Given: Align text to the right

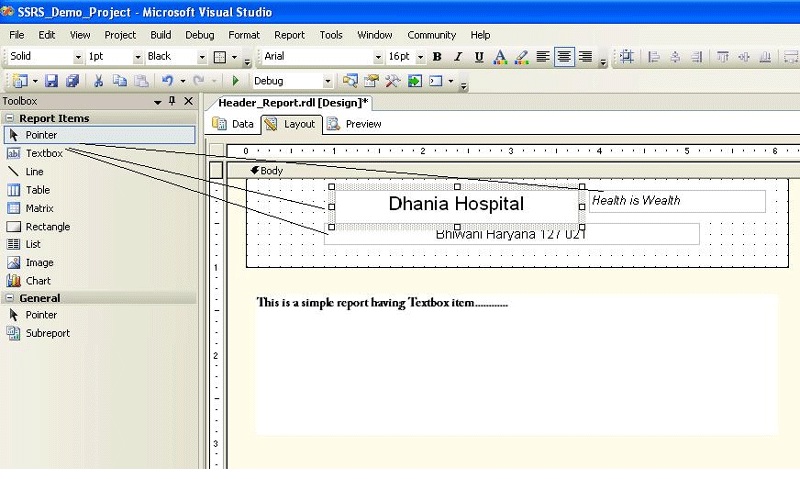Looking at the screenshot, I should [586, 57].
